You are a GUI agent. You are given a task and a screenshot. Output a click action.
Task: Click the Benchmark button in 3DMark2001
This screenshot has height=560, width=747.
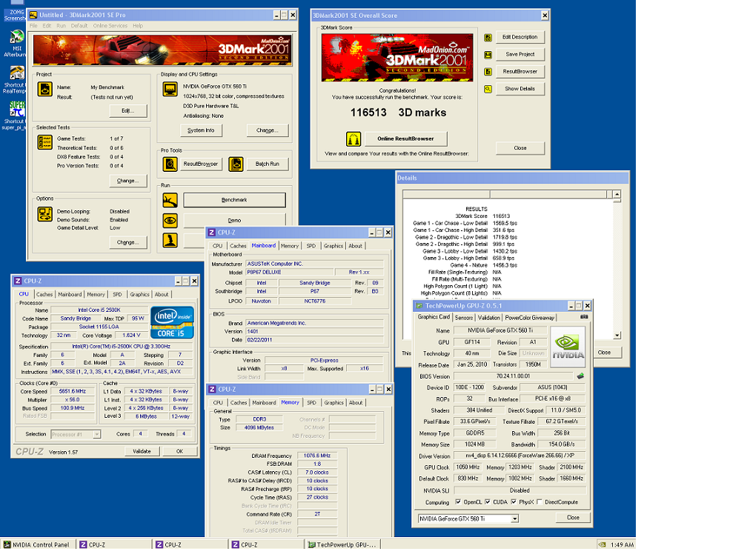[234, 200]
